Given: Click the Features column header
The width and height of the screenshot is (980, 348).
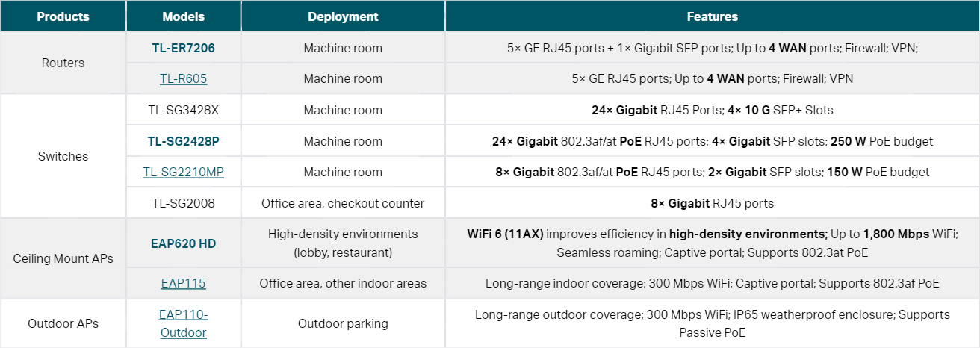Looking at the screenshot, I should click(x=712, y=16).
